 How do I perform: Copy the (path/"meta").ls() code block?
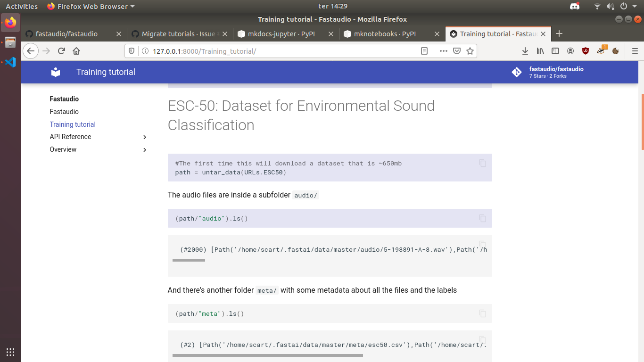482,313
